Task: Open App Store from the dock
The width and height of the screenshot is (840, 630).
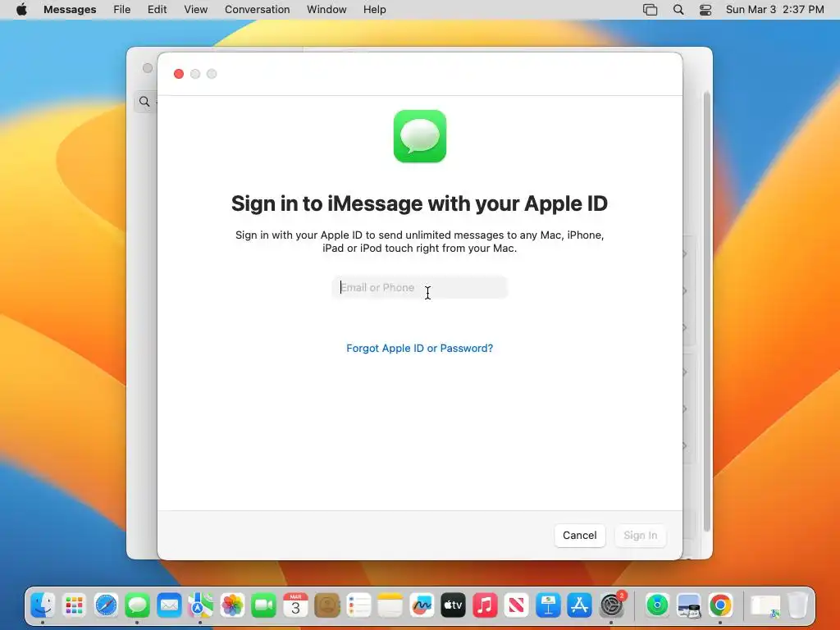Action: pyautogui.click(x=580, y=605)
